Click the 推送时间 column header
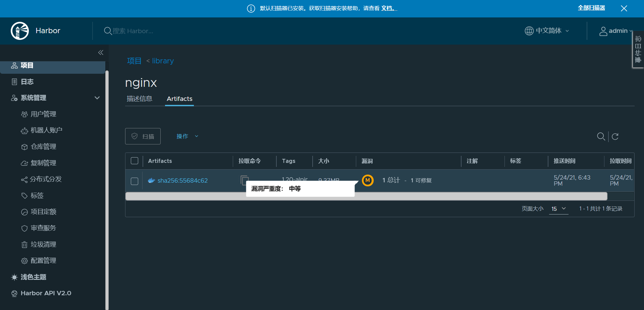This screenshot has height=310, width=644. [x=565, y=161]
